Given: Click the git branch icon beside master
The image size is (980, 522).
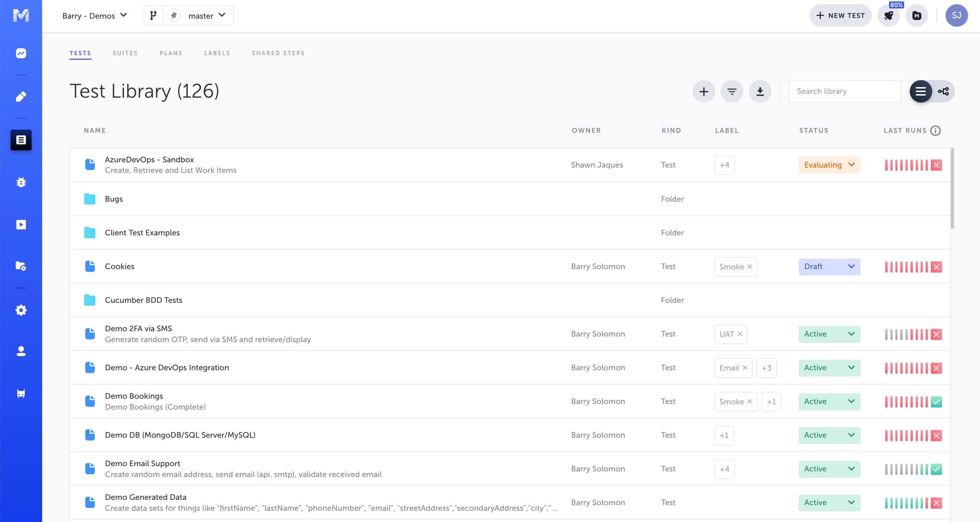Looking at the screenshot, I should tap(153, 15).
